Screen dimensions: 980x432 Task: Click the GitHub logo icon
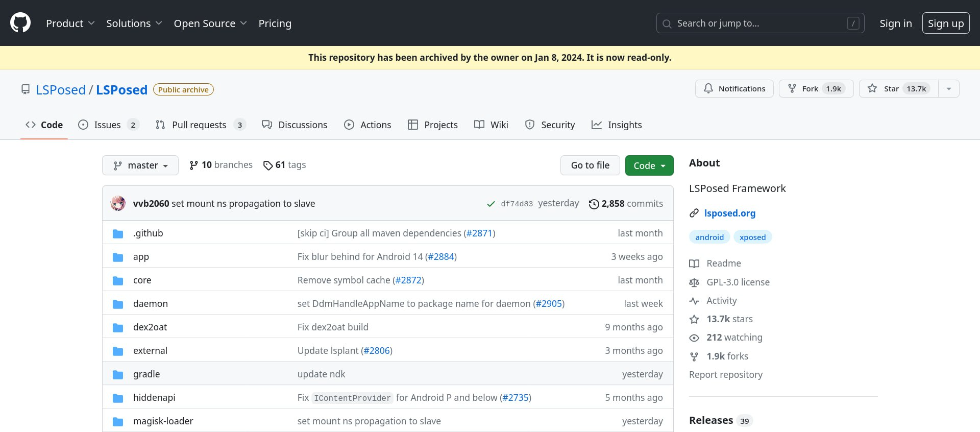click(20, 23)
